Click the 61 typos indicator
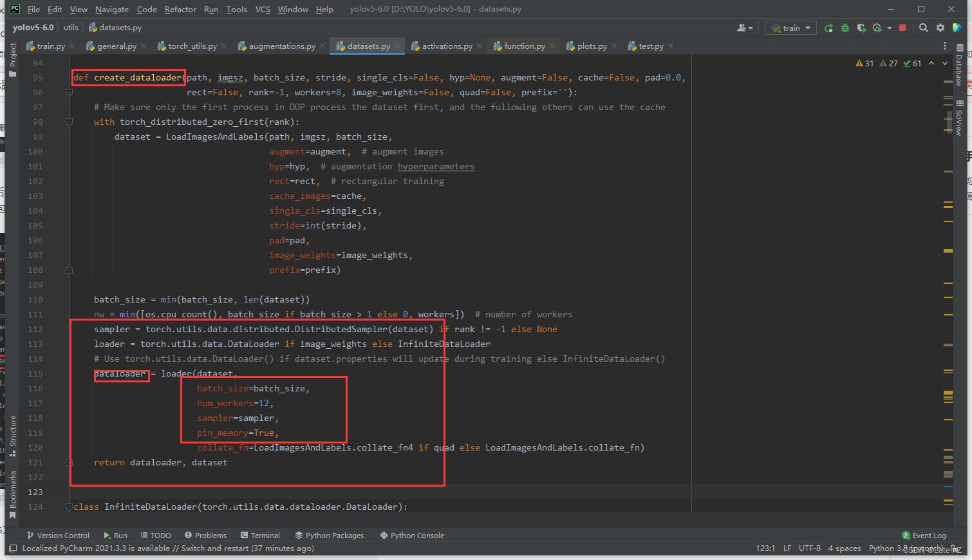 [912, 63]
